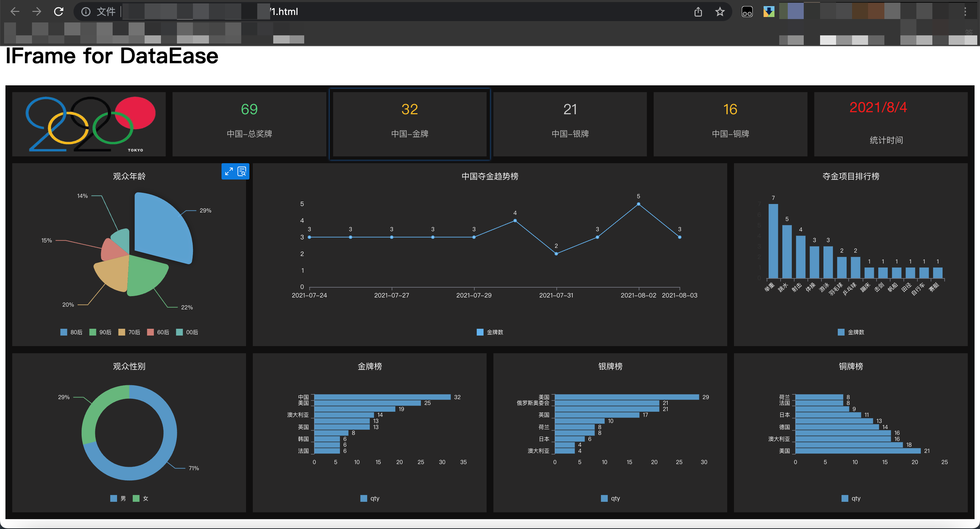Toggle the 00后 legend item
This screenshot has width=980, height=529.
187,332
